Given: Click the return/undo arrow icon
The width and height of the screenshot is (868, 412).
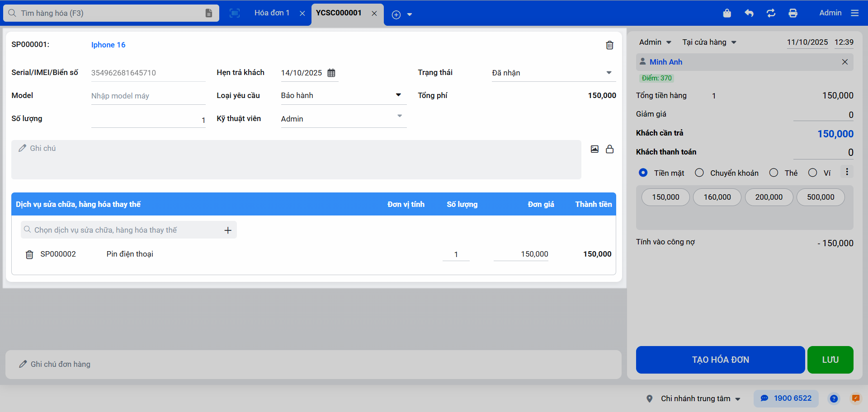Looking at the screenshot, I should pyautogui.click(x=749, y=13).
